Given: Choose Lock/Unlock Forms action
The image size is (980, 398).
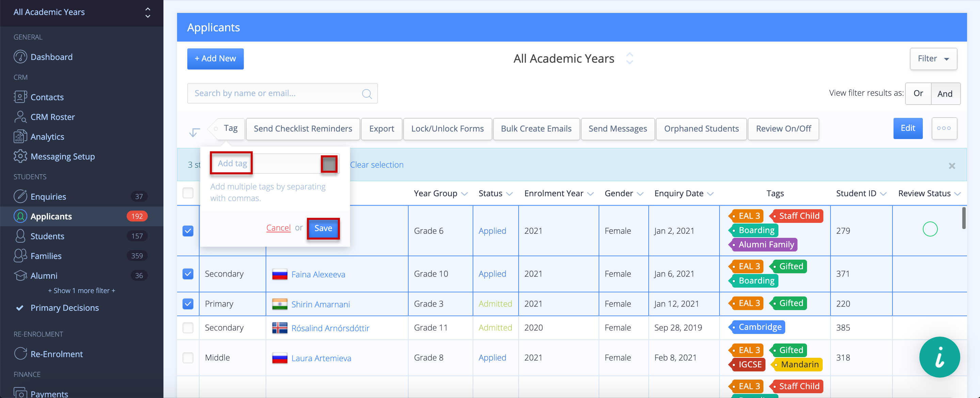Looking at the screenshot, I should click(x=447, y=129).
